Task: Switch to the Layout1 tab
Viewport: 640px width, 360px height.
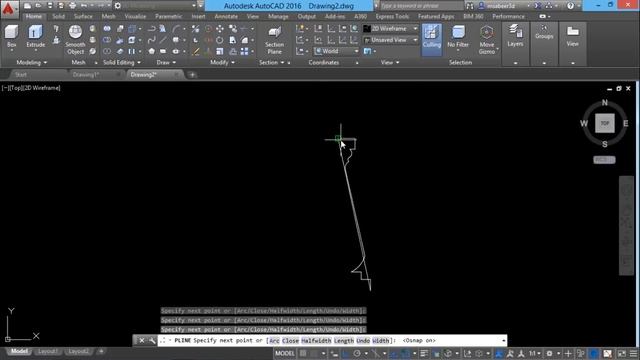Action: [47, 351]
